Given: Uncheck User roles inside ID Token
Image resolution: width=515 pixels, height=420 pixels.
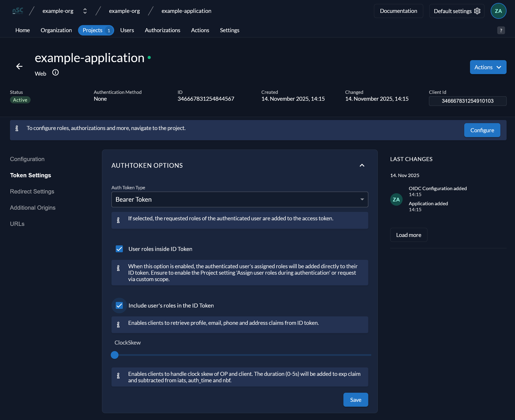Looking at the screenshot, I should (119, 249).
